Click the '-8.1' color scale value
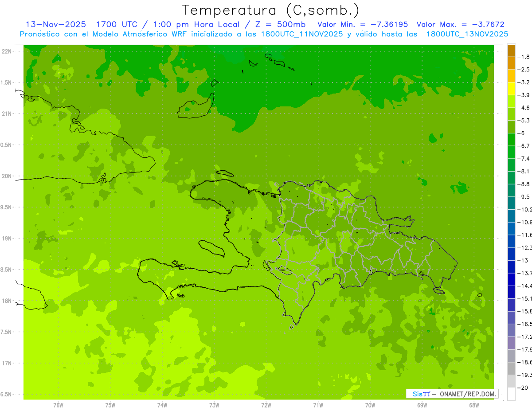 (x=524, y=172)
